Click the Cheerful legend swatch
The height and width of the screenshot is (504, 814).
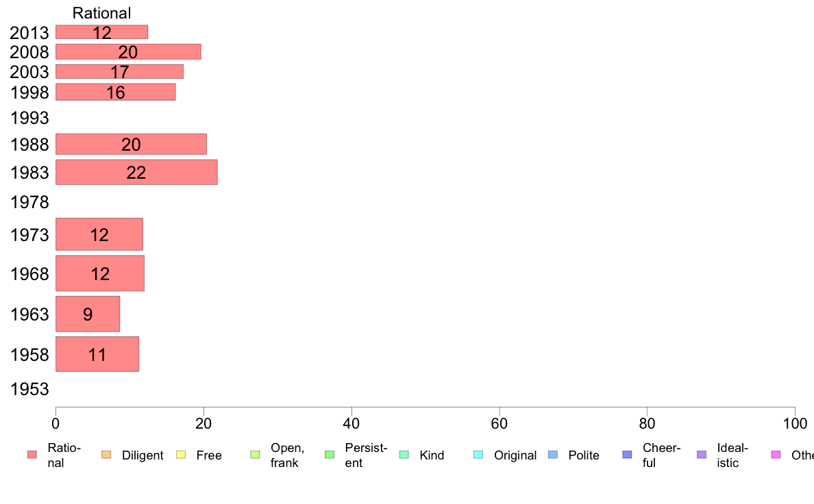coord(627,455)
